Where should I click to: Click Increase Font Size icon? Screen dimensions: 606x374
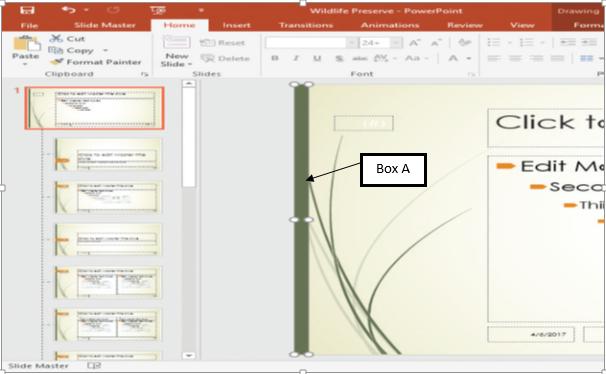(x=415, y=42)
